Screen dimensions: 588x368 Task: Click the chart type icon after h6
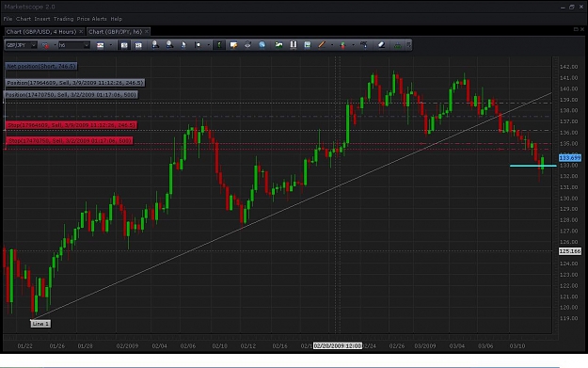pyautogui.click(x=100, y=45)
